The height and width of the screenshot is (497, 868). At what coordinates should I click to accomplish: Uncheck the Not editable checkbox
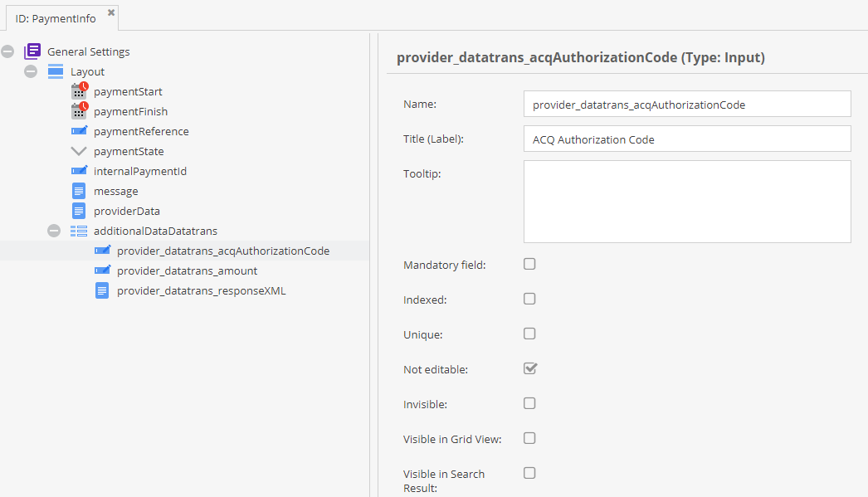[x=530, y=368]
